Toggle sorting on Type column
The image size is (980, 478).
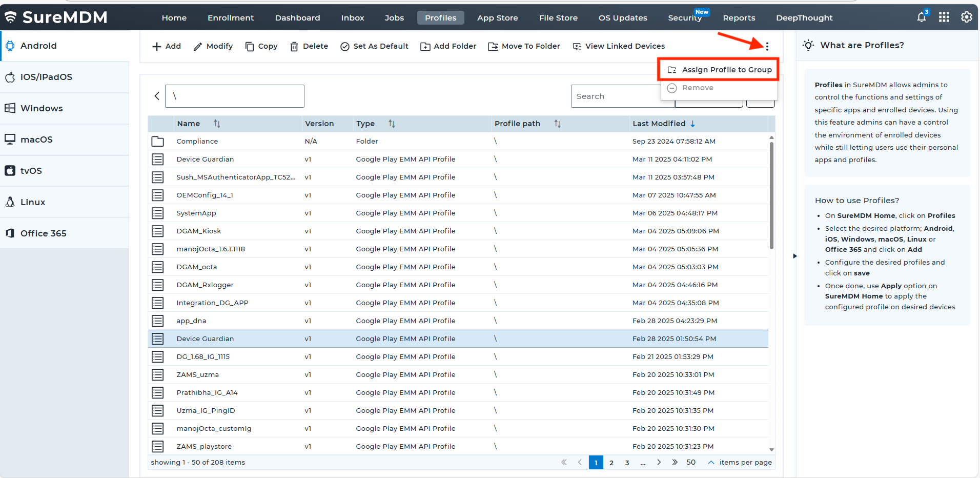(x=392, y=124)
